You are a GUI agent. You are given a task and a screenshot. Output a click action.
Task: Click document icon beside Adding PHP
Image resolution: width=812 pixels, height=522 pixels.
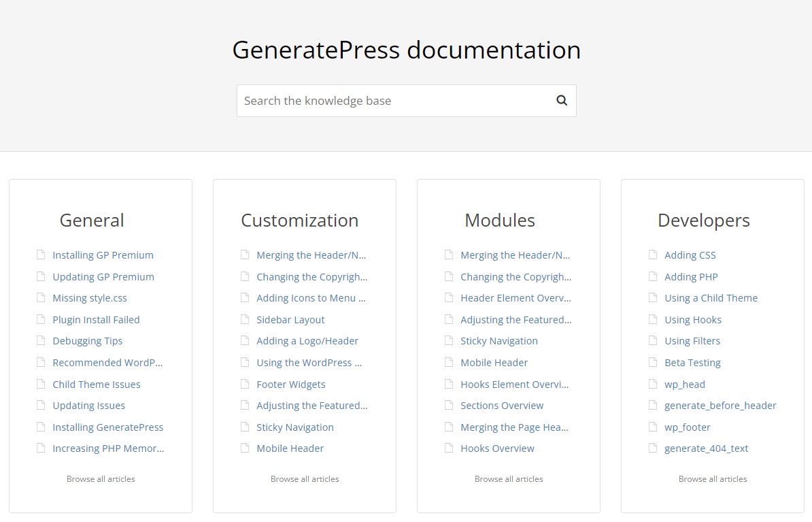tap(652, 276)
